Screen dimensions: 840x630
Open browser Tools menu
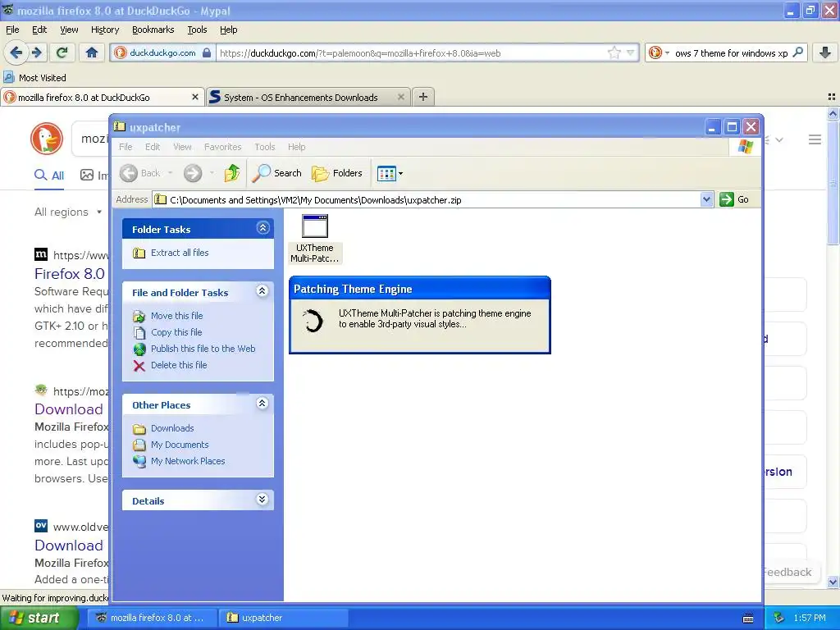[x=197, y=30]
